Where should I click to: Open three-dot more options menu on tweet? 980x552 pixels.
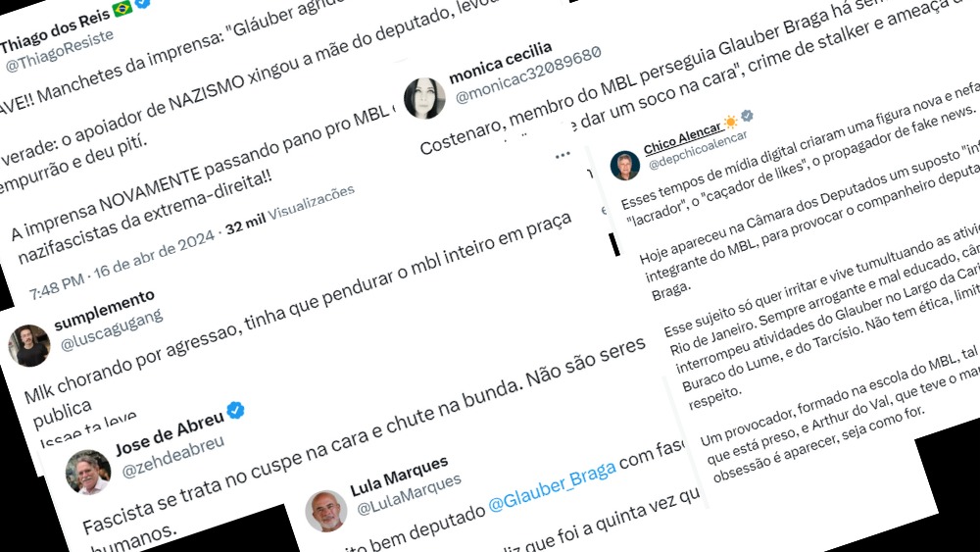pos(563,154)
